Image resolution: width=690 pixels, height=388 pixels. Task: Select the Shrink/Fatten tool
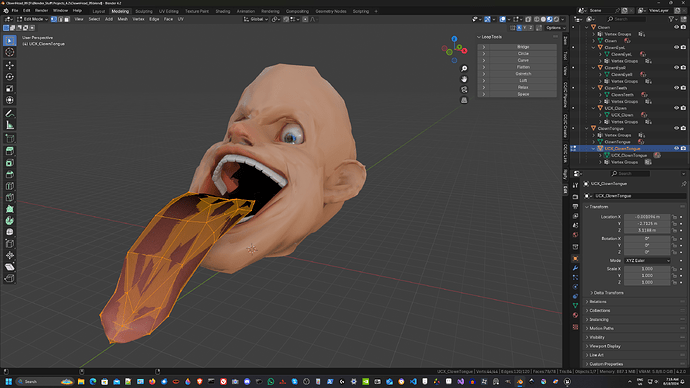pyautogui.click(x=10, y=255)
